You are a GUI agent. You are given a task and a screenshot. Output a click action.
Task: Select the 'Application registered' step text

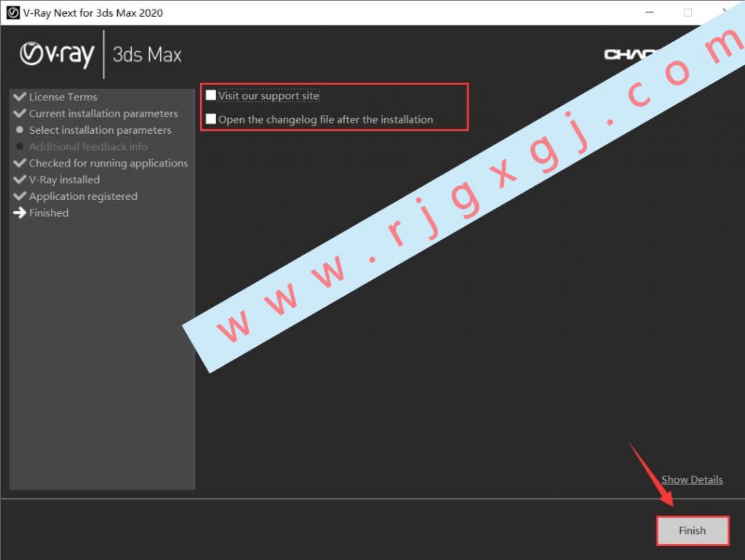pos(83,196)
